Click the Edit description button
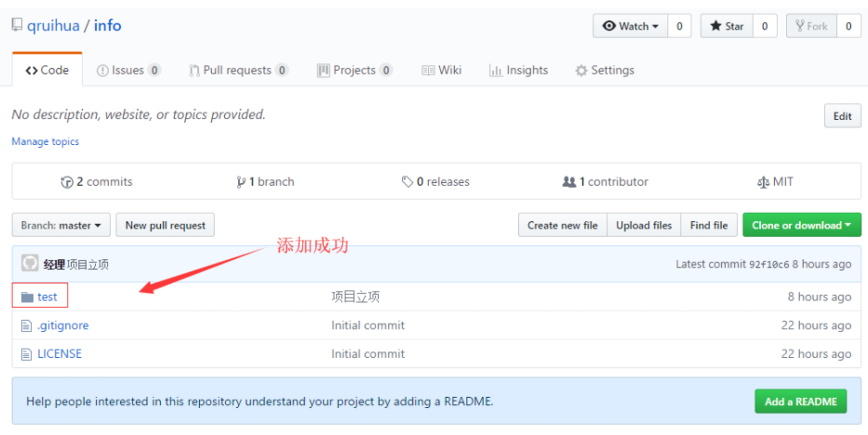868x435 pixels. pyautogui.click(x=843, y=116)
